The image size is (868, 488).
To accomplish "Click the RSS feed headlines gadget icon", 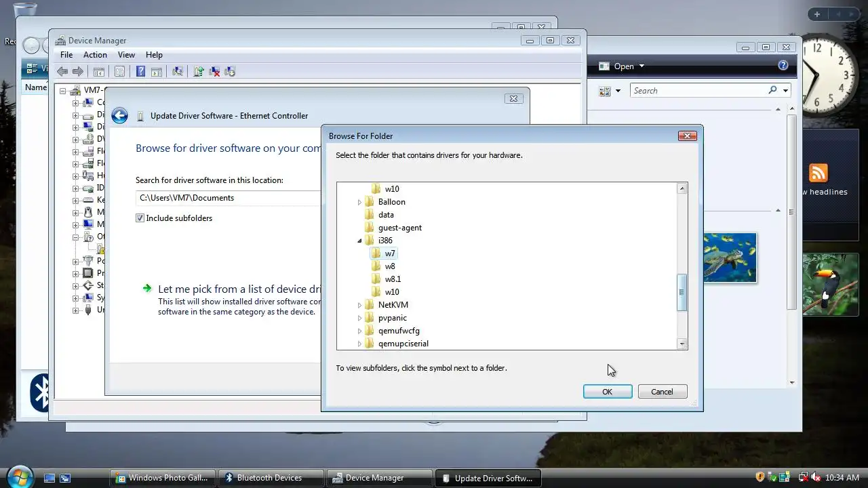I will (x=818, y=173).
